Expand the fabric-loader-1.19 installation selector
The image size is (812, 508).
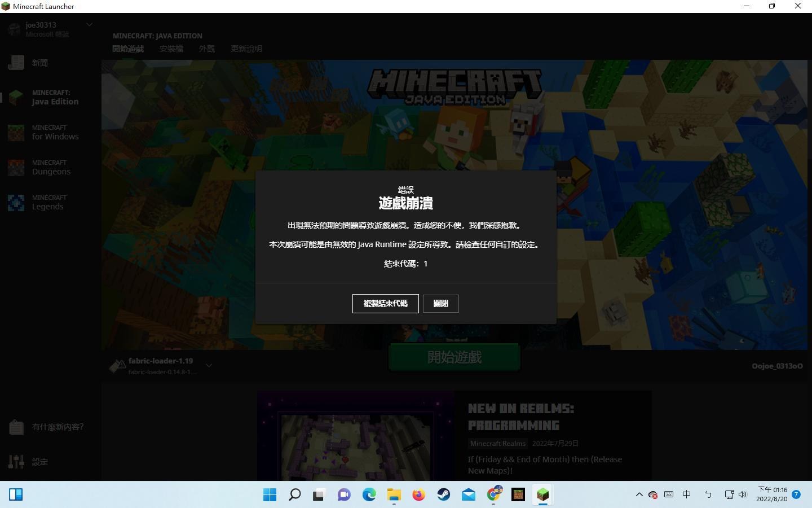(x=209, y=366)
